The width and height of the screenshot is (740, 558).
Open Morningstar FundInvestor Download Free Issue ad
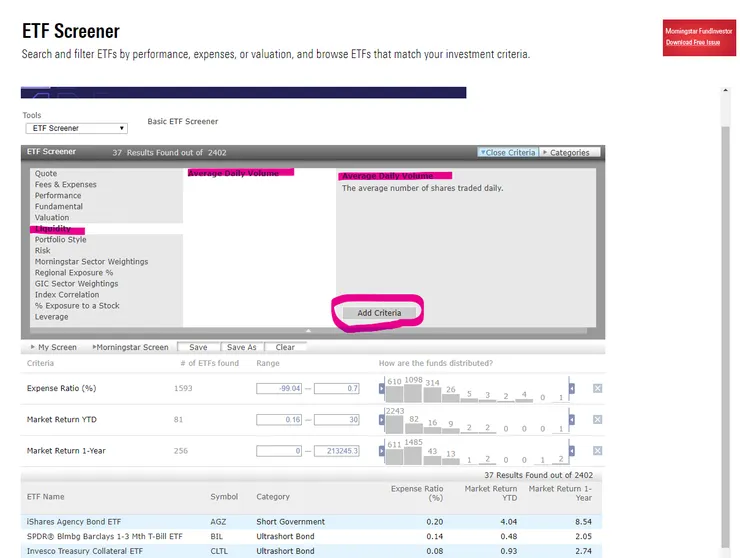699,37
